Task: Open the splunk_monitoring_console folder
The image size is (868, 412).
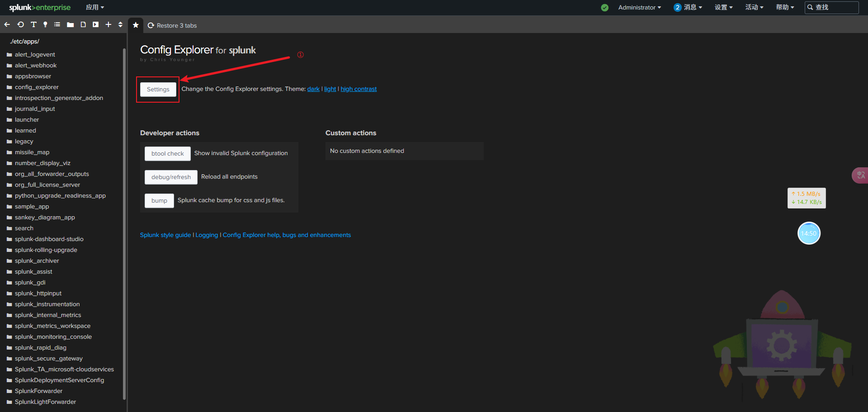Action: [53, 337]
